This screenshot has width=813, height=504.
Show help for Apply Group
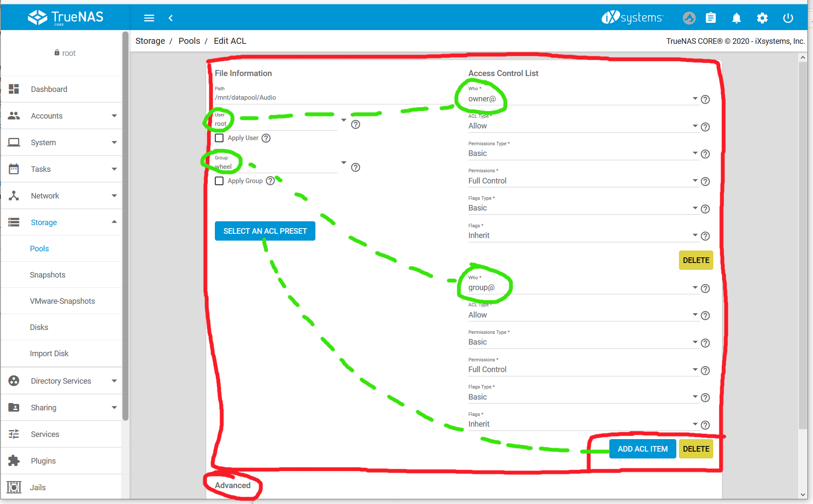click(x=270, y=181)
